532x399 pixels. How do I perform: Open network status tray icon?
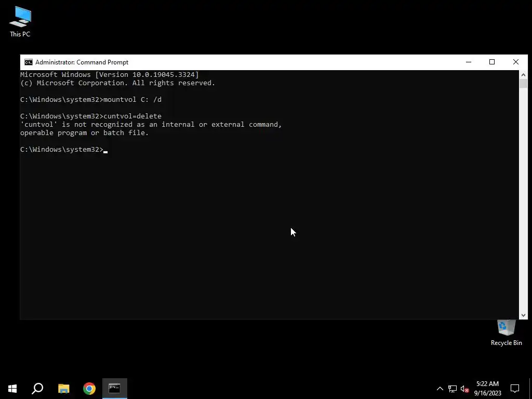[x=453, y=389]
